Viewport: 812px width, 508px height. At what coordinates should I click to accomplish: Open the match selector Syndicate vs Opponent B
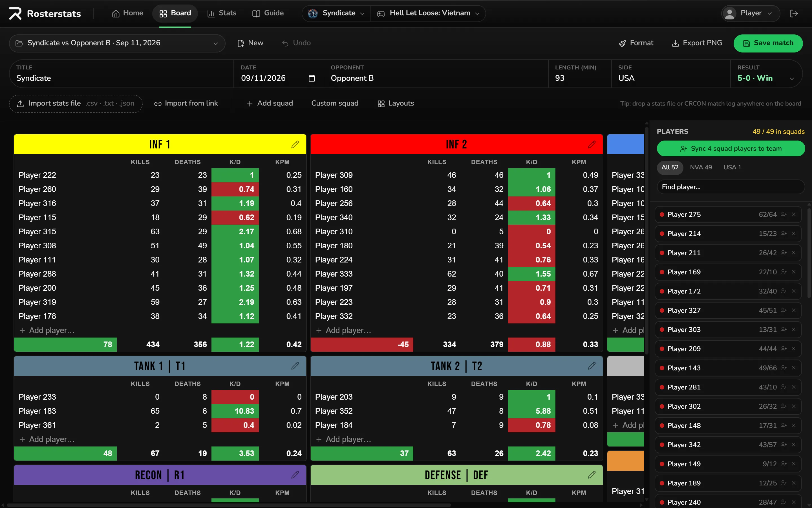117,43
